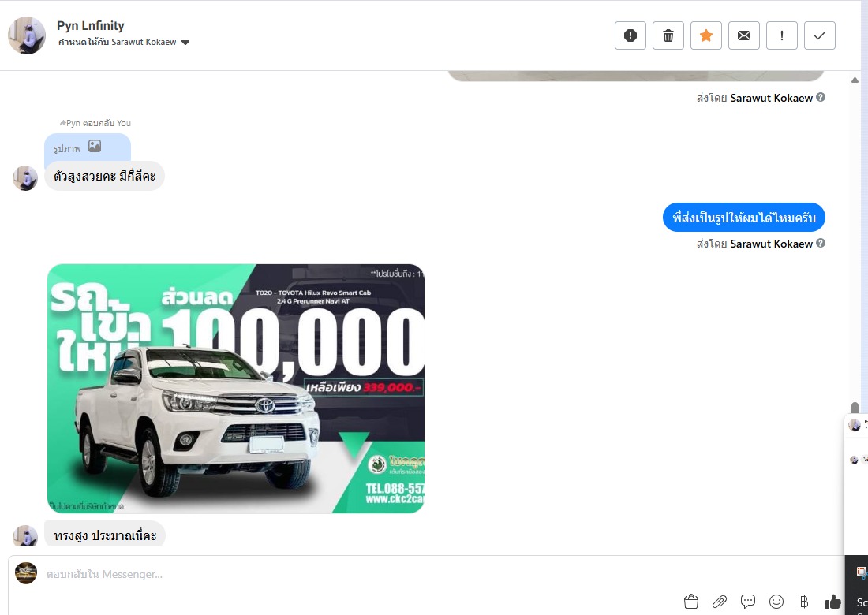
Task: Mark conversation as done with the checkmark button
Action: point(819,35)
